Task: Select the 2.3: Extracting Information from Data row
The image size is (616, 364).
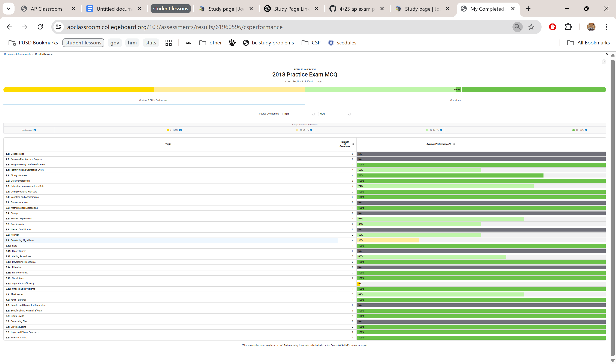Action: tap(304, 186)
